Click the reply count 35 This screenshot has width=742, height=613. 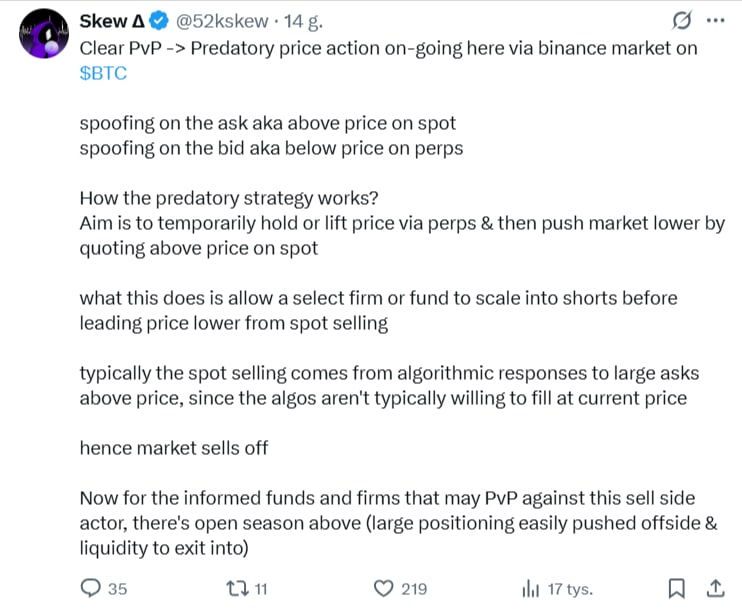[x=117, y=588]
